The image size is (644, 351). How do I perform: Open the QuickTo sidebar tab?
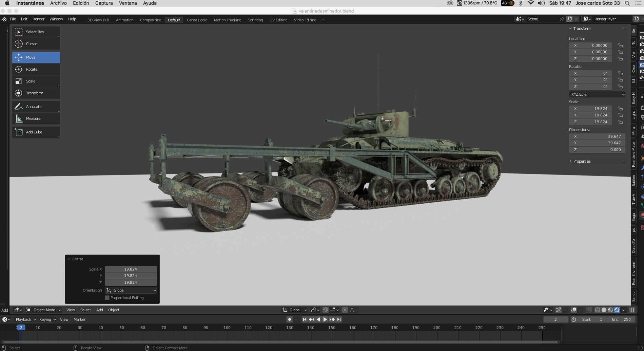[633, 246]
